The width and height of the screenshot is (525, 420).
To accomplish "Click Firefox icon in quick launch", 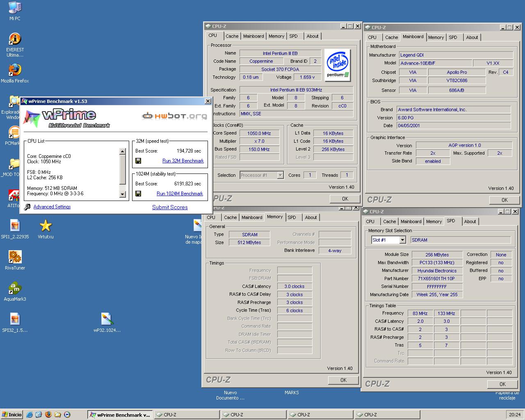I will coord(48,415).
